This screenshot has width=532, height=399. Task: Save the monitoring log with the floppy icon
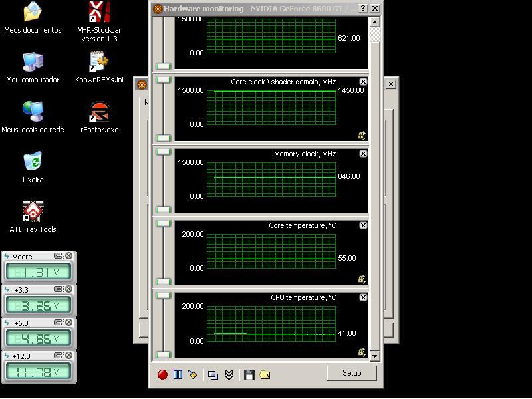249,375
